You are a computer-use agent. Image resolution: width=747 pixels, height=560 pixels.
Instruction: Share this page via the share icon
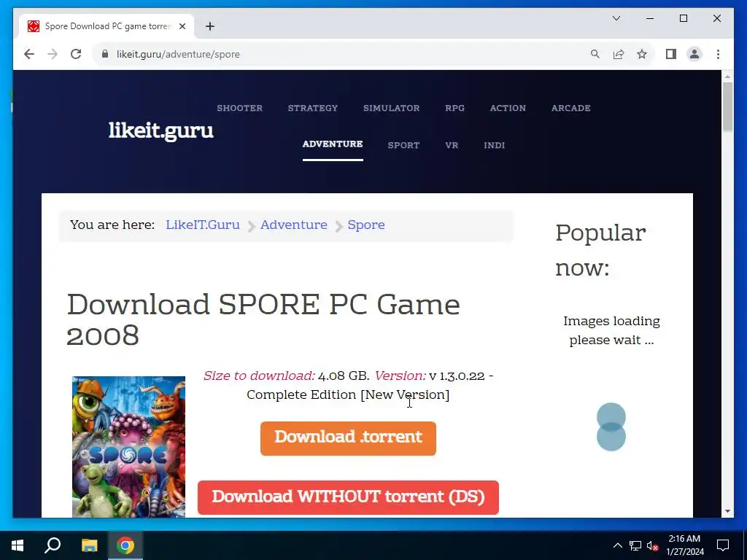click(619, 54)
